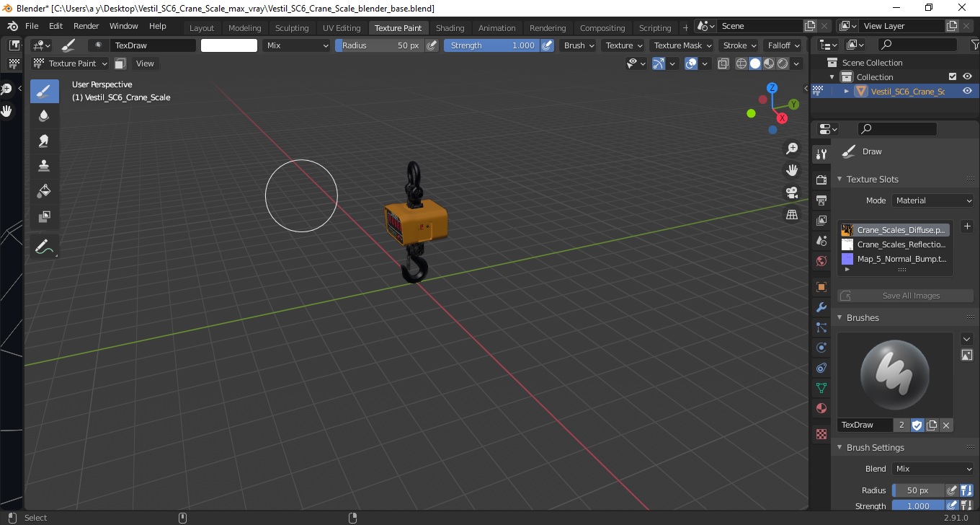Screen dimensions: 980x525
Task: Switch to the Shading workspace tab
Action: (x=450, y=28)
